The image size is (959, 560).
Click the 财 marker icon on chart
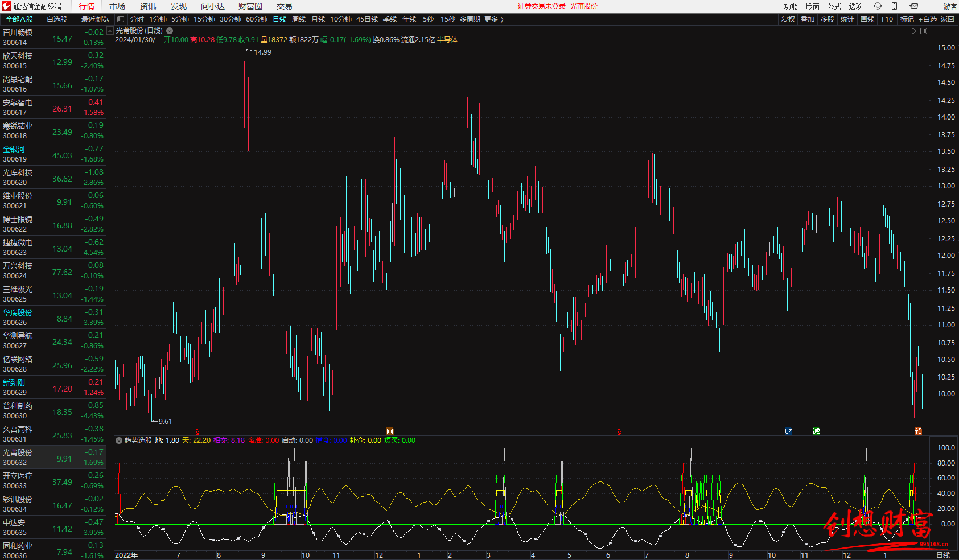click(x=788, y=431)
